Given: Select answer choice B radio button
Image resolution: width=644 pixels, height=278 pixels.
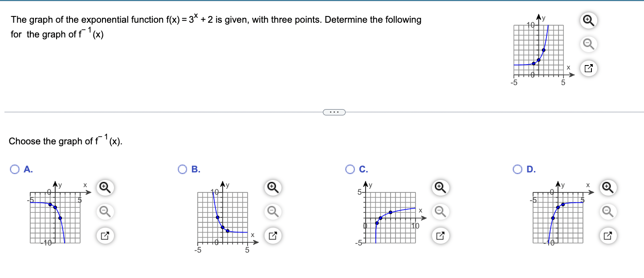Looking at the screenshot, I should (182, 169).
